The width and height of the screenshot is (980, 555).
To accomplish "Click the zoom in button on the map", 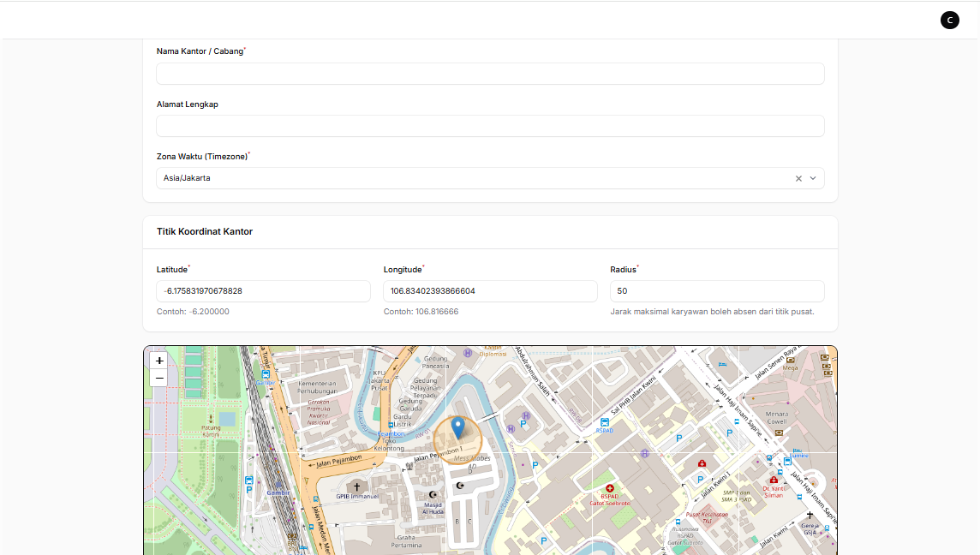I will click(x=159, y=360).
